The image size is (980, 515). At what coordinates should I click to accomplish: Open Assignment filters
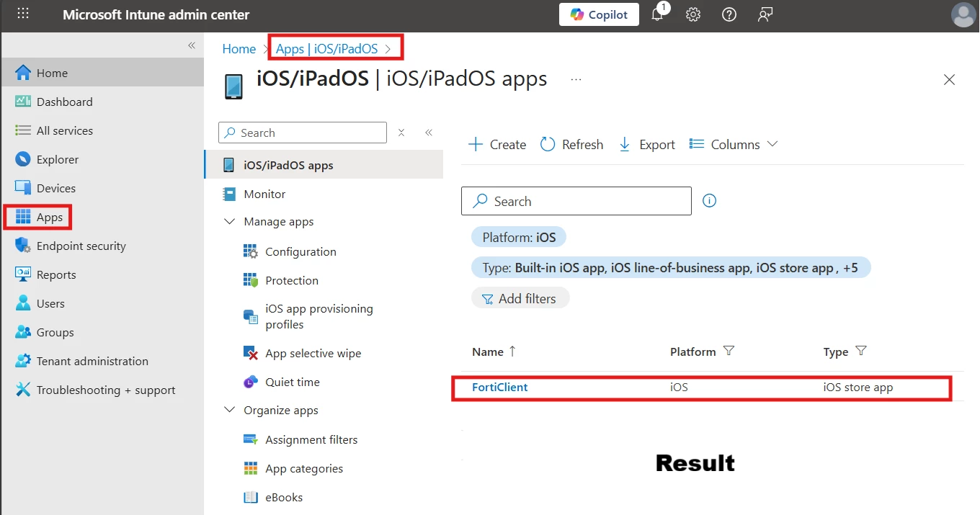pos(311,439)
